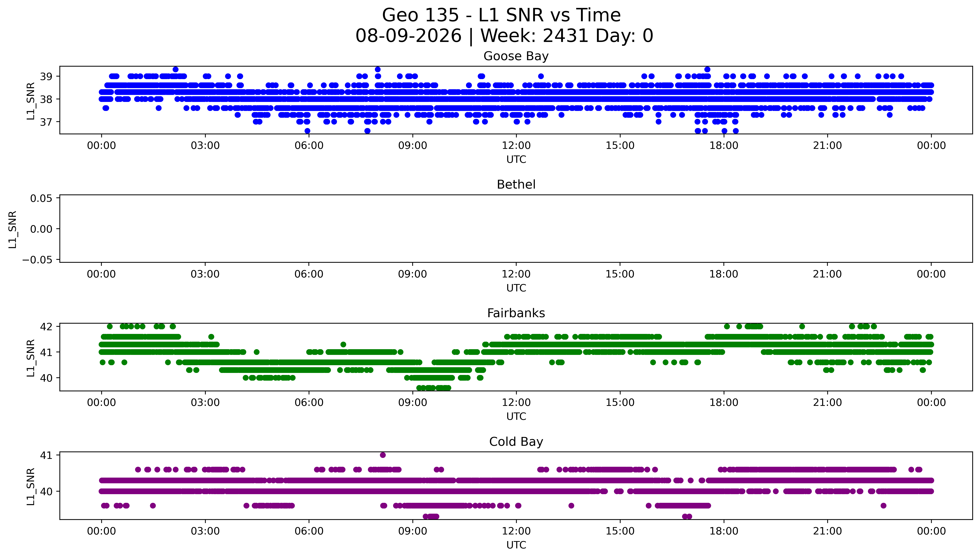The width and height of the screenshot is (980, 558).
Task: Click the date and week subtitle line
Action: 504,36
